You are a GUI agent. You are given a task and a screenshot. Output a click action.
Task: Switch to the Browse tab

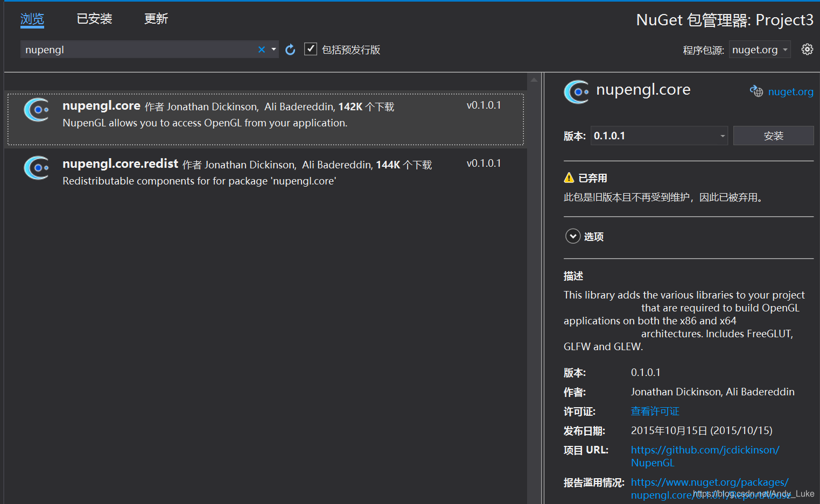pyautogui.click(x=32, y=19)
